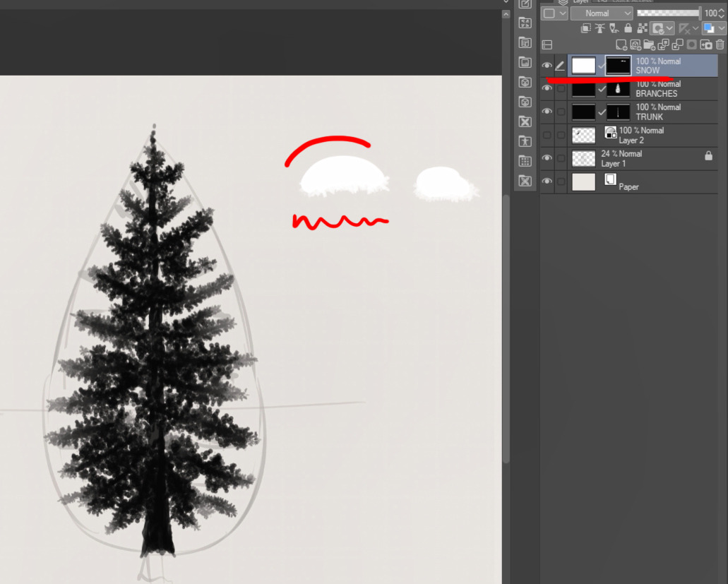Click gradient map icon on Layer 2

point(611,133)
